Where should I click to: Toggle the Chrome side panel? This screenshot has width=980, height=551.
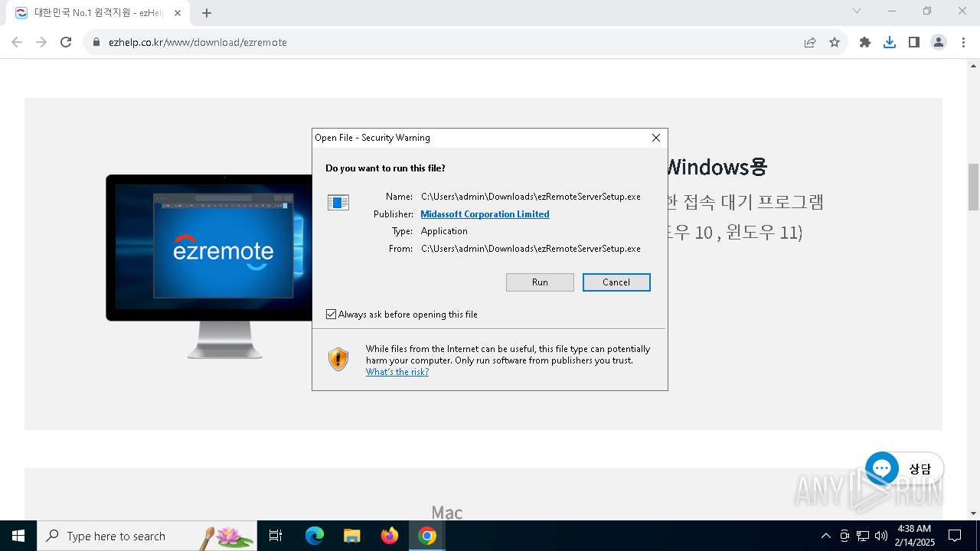pos(914,42)
